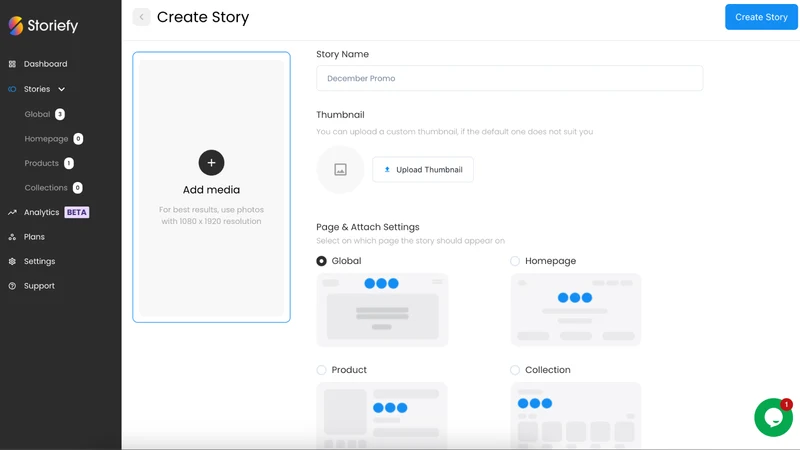Click the Page & Attach Settings heading
This screenshot has width=800, height=450.
click(x=368, y=227)
